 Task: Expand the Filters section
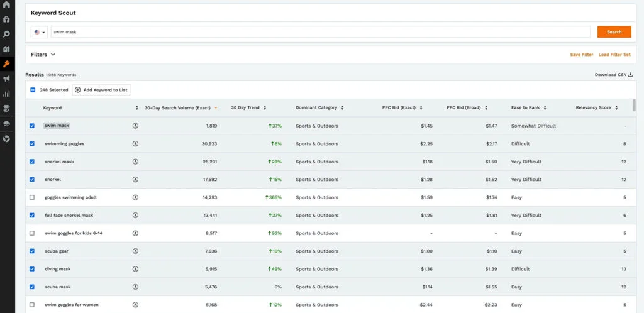coord(43,55)
